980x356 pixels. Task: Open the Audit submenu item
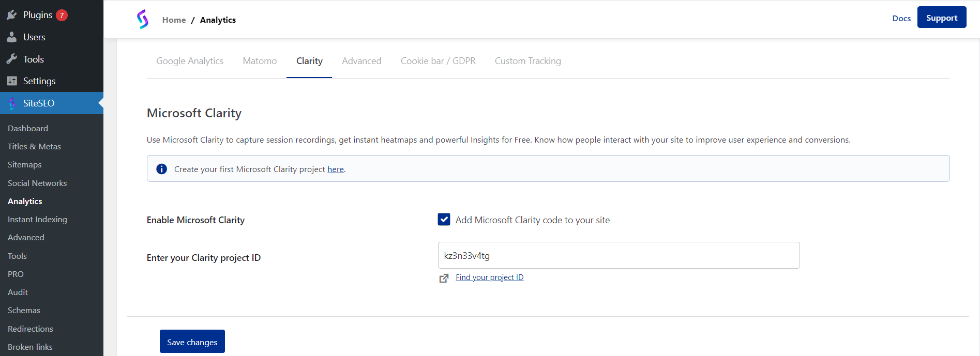[18, 292]
